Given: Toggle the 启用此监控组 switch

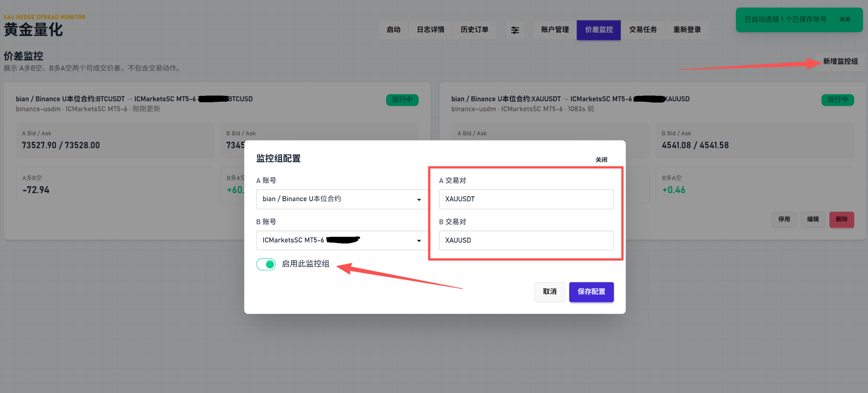Looking at the screenshot, I should 266,264.
